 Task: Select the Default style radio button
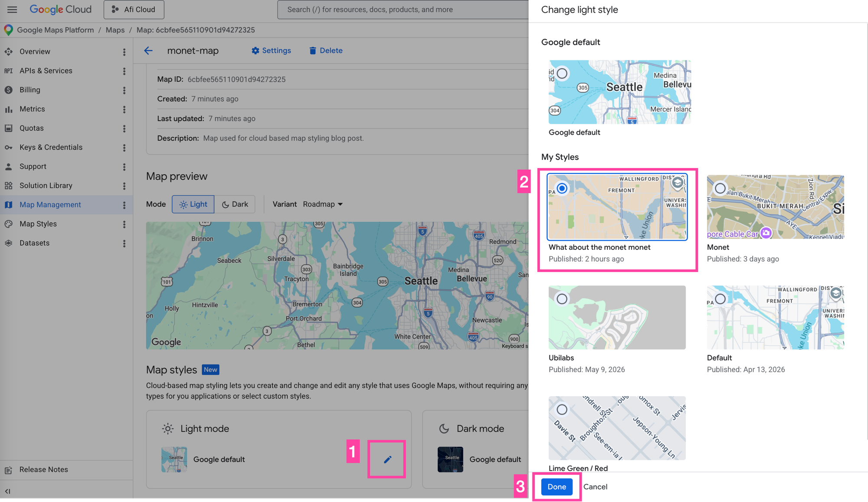click(720, 299)
